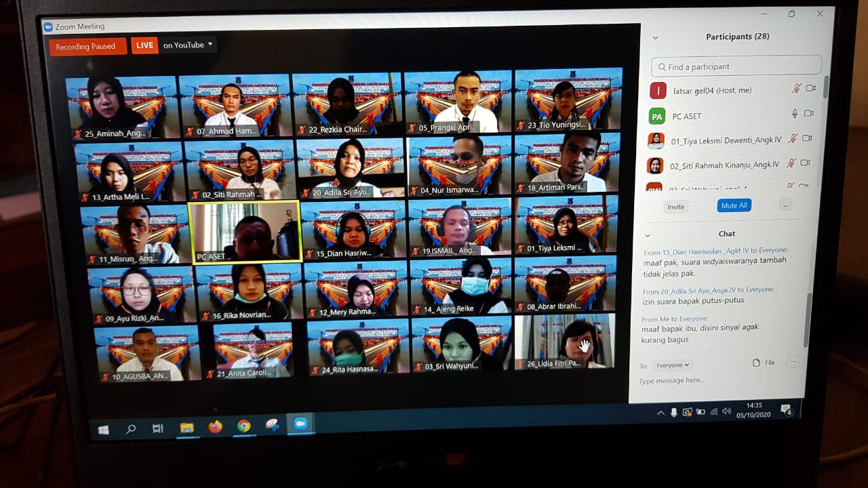Open the File attachment icon in chat

coord(763,363)
